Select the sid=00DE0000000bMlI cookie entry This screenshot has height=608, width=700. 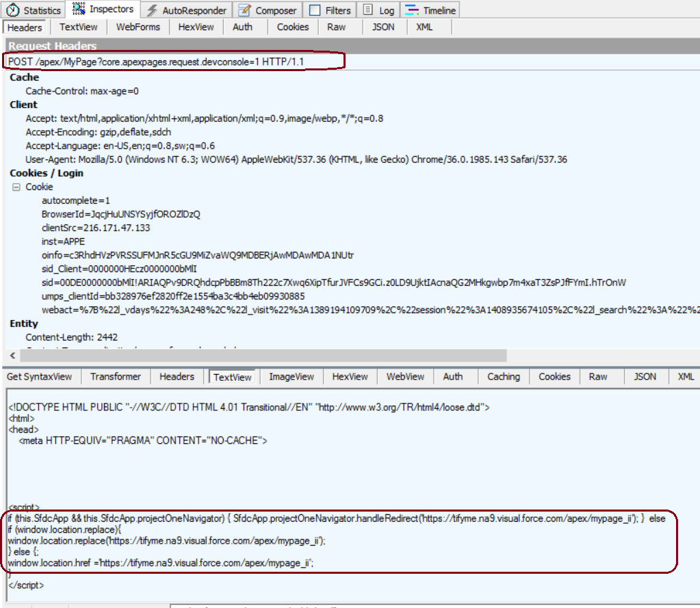pyautogui.click(x=334, y=282)
